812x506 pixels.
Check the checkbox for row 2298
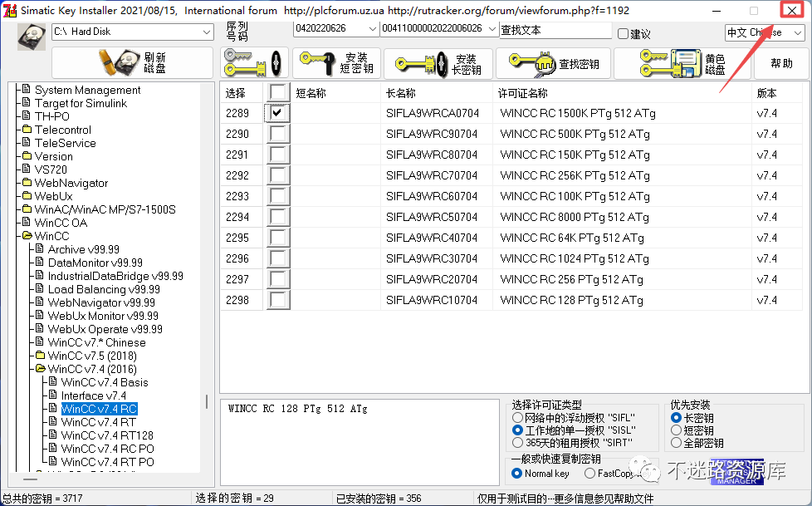[278, 299]
